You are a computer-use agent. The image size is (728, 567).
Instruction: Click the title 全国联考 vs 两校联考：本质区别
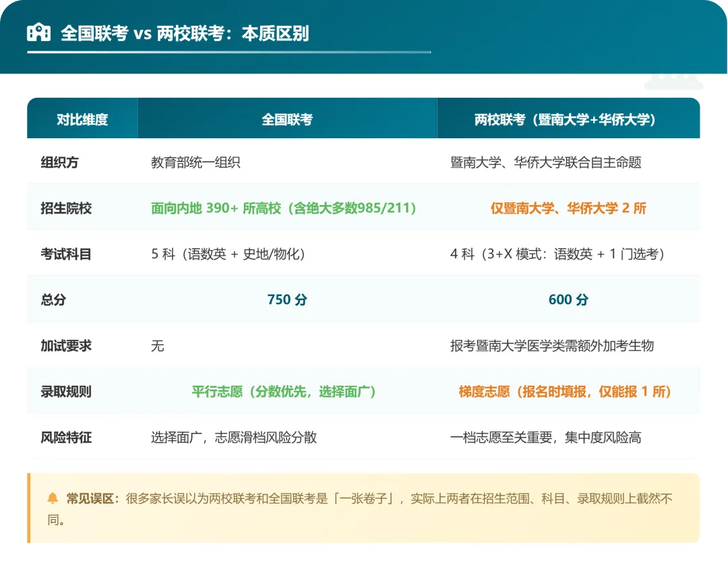coord(185,34)
